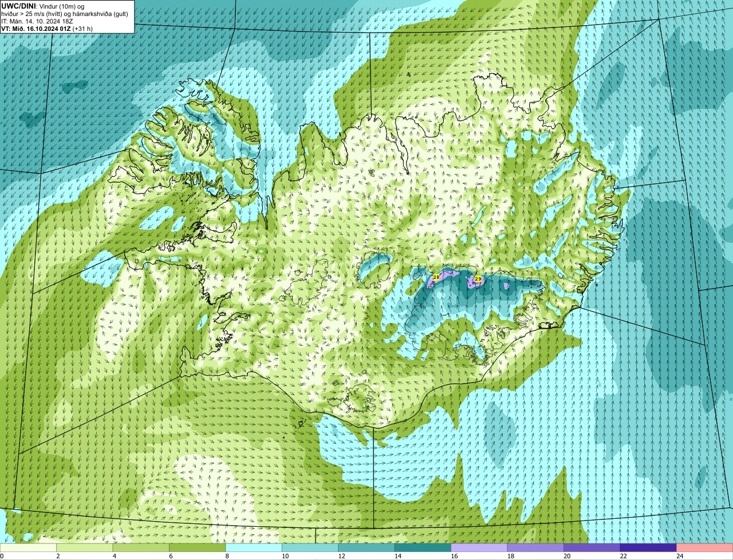
Task: Click the legend scale label '24'
Action: (680, 556)
